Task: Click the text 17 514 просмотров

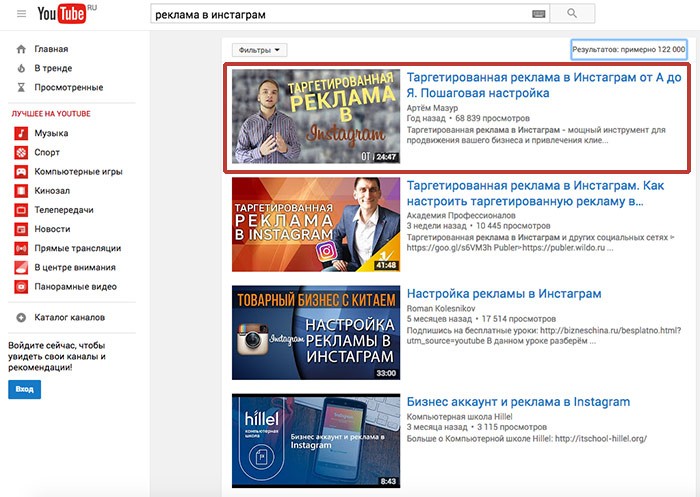Action: 519,319
